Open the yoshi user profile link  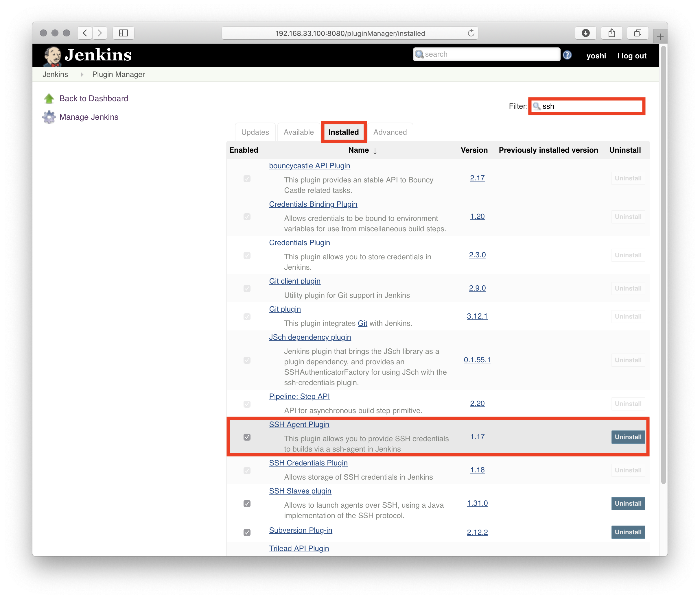pyautogui.click(x=596, y=56)
